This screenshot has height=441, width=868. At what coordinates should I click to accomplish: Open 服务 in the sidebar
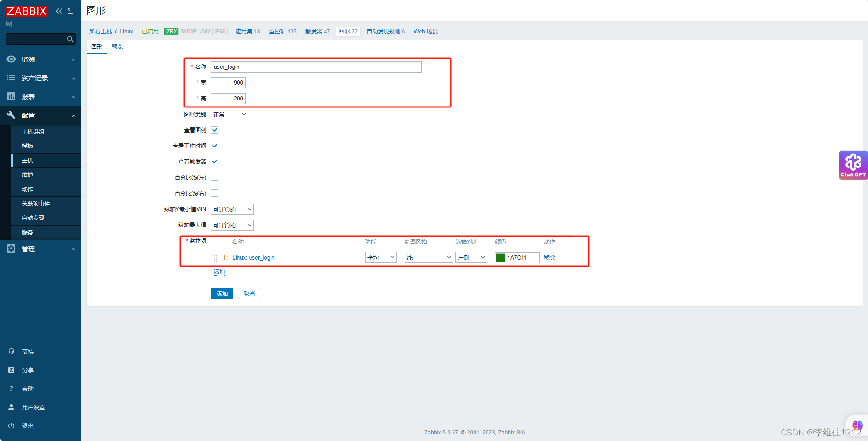(27, 233)
